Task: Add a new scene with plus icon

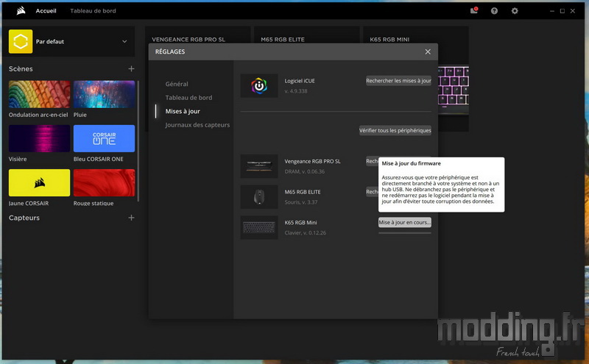Action: (x=131, y=68)
